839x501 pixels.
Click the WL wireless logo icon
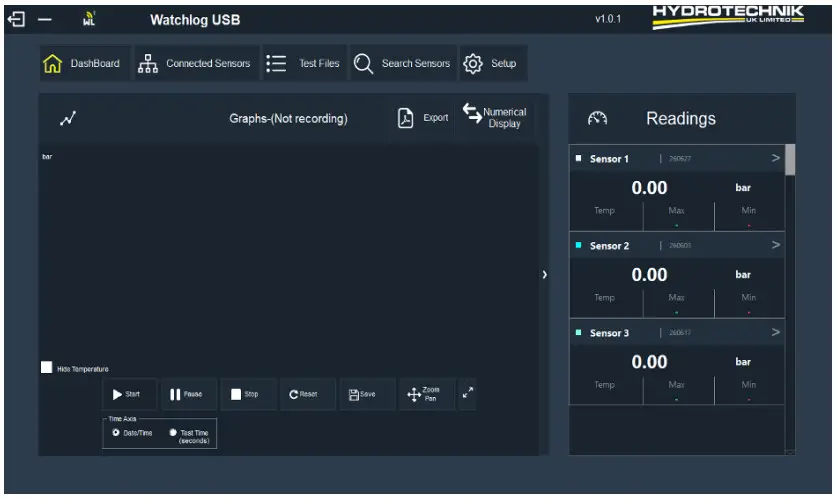89,19
